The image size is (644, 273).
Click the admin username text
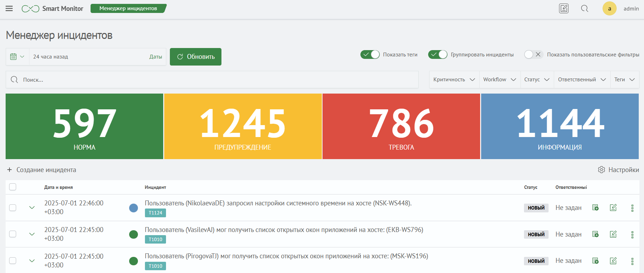[631, 8]
